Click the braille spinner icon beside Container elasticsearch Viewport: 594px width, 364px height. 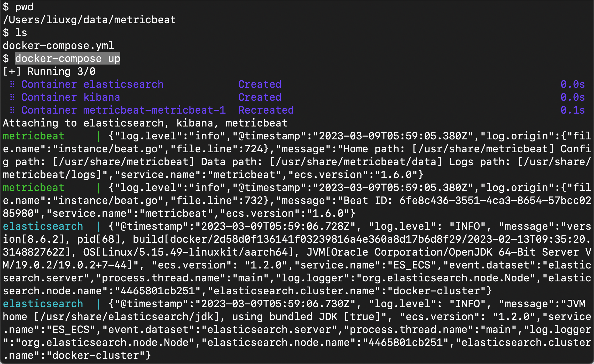click(x=12, y=84)
